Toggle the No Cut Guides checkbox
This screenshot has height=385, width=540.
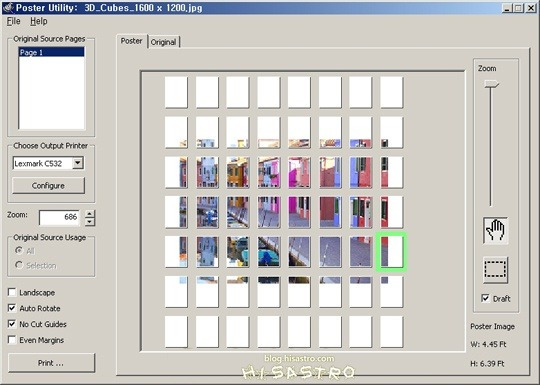(x=12, y=324)
